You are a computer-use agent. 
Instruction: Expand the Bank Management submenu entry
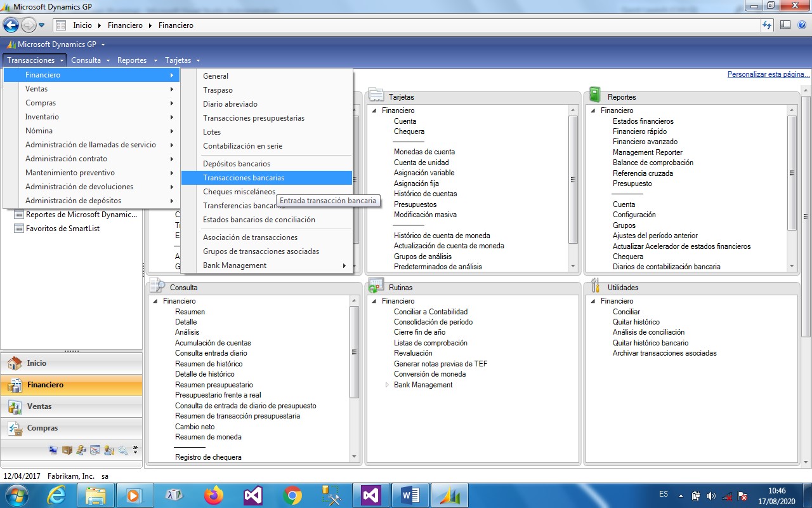267,265
